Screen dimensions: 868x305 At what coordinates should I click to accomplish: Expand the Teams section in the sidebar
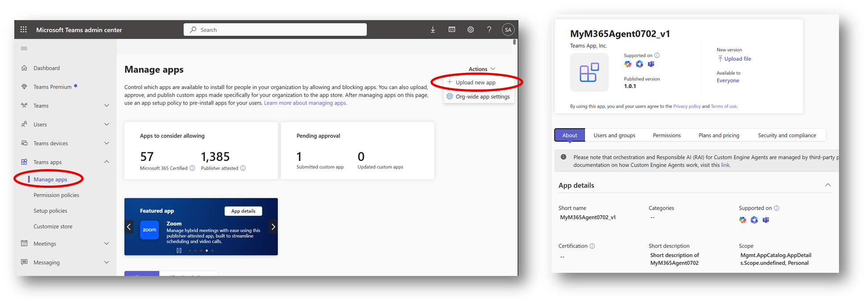pos(107,106)
